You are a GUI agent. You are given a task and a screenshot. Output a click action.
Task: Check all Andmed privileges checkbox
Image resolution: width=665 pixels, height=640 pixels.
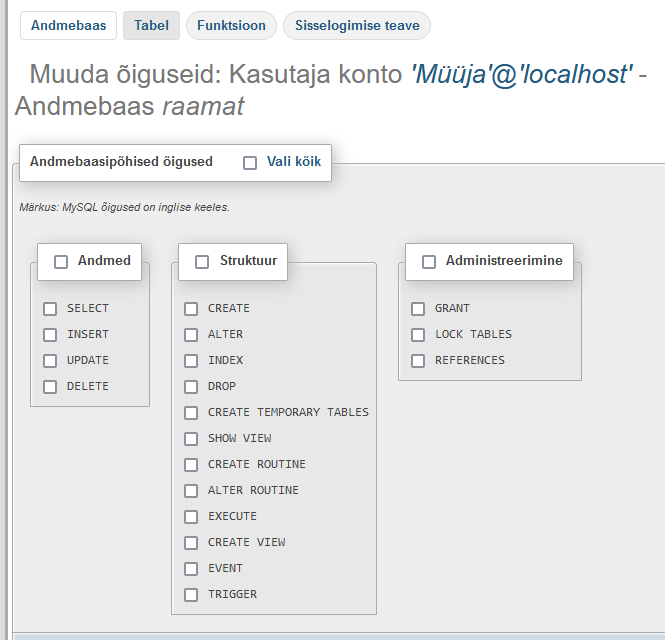coord(61,262)
